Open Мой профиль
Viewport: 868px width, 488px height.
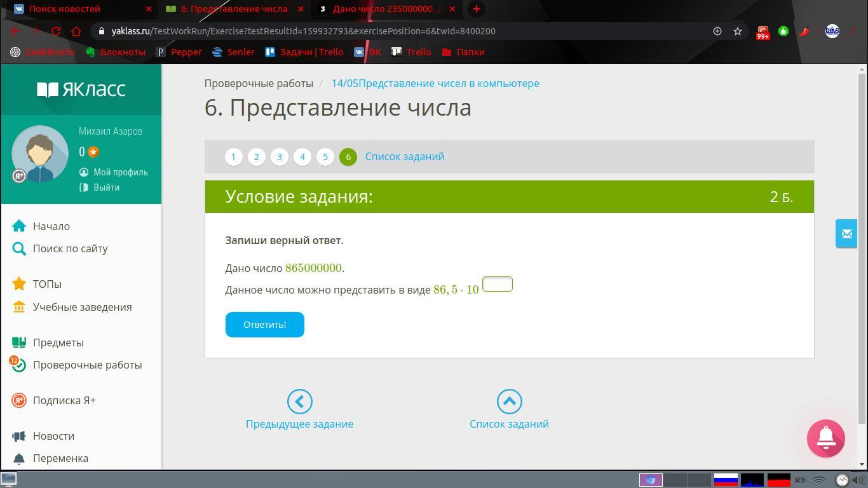(114, 172)
